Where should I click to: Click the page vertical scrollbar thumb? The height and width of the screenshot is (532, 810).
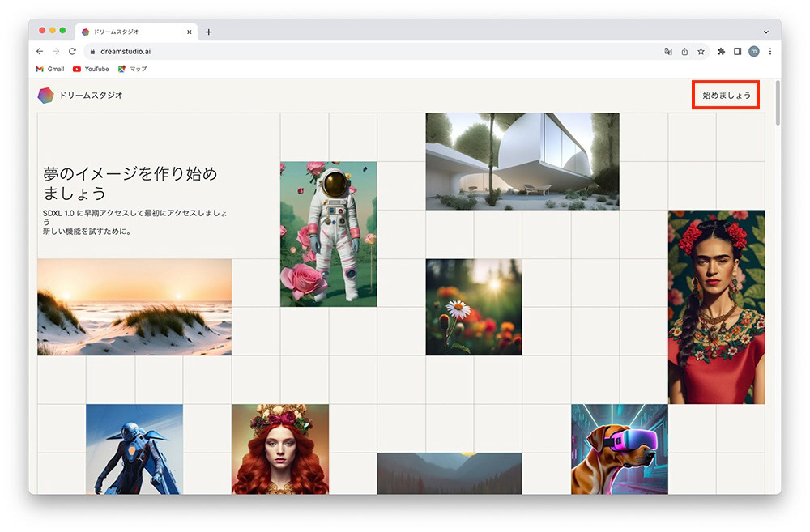coord(778,102)
